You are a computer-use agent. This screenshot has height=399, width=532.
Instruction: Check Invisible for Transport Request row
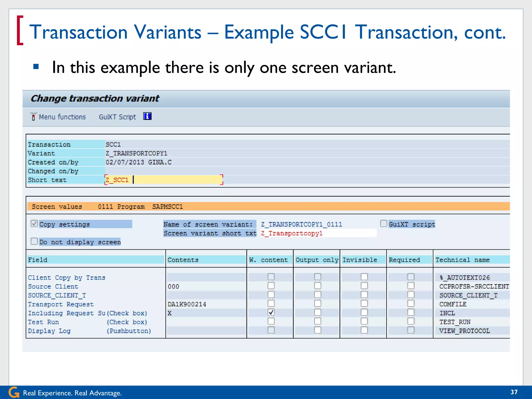(364, 303)
